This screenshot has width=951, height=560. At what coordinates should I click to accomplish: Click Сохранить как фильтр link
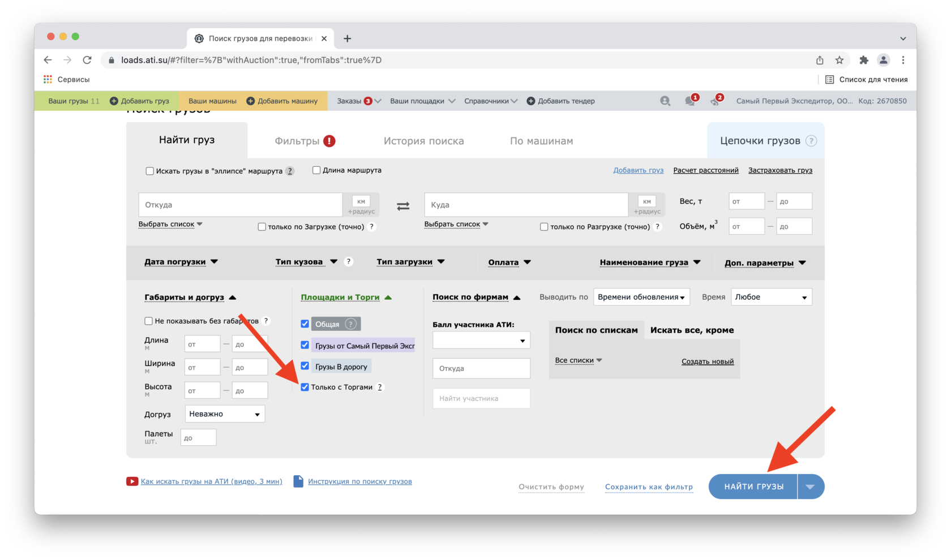point(649,487)
